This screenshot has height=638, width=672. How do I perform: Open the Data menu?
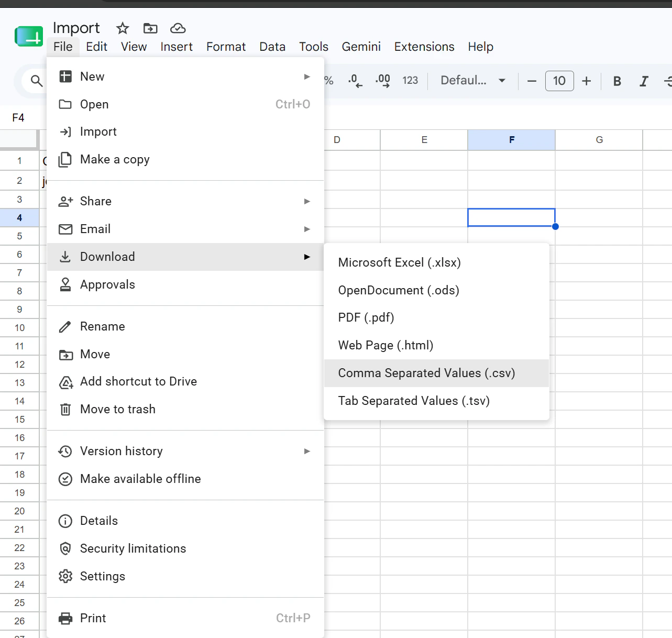coord(272,47)
